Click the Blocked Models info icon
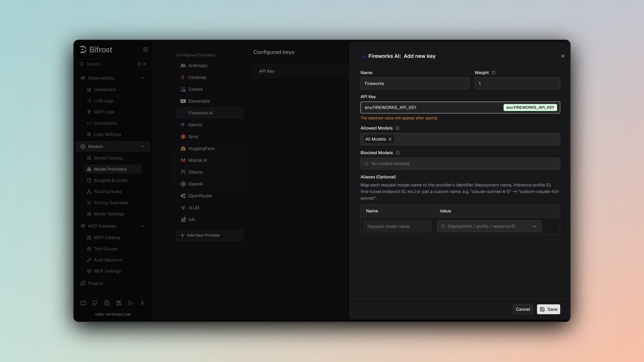This screenshot has width=644, height=362. tap(397, 153)
